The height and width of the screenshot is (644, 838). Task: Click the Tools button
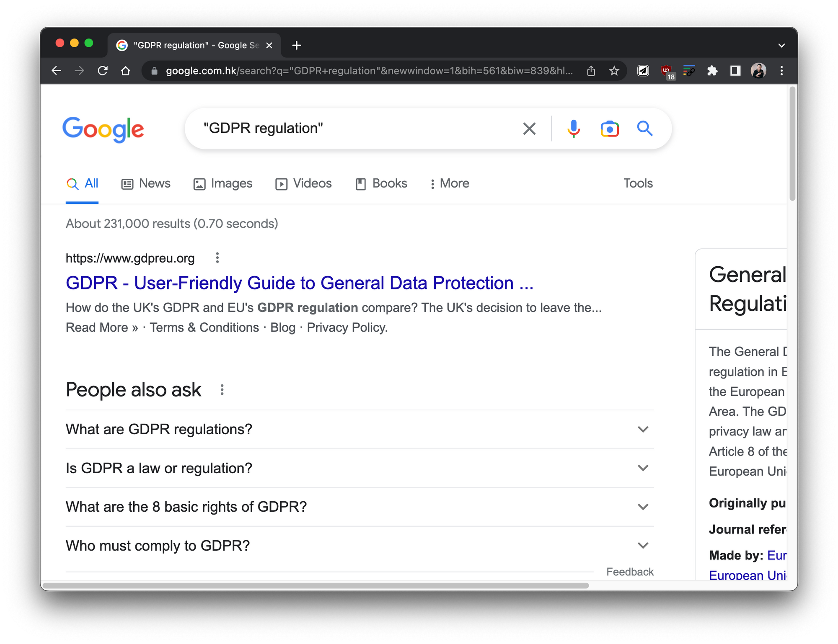click(638, 183)
